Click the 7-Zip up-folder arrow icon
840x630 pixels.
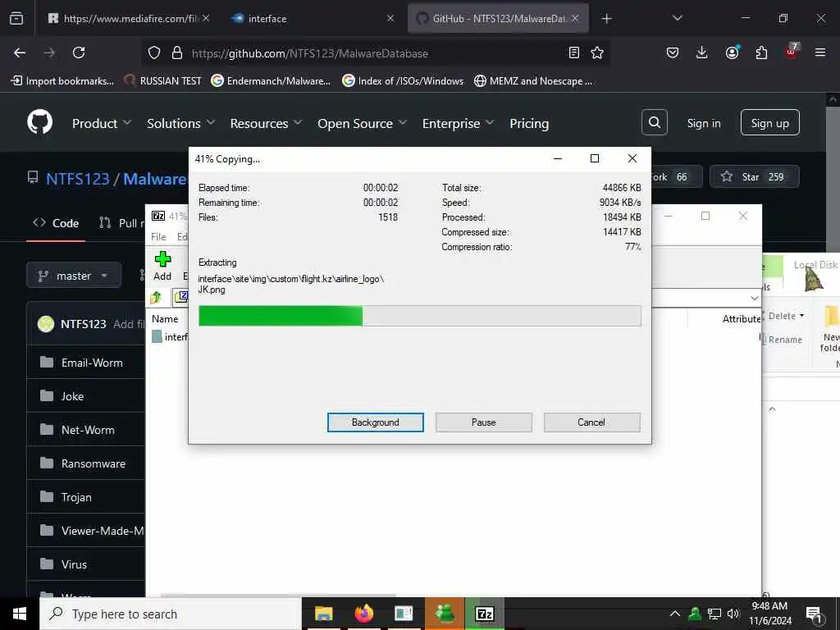[156, 297]
